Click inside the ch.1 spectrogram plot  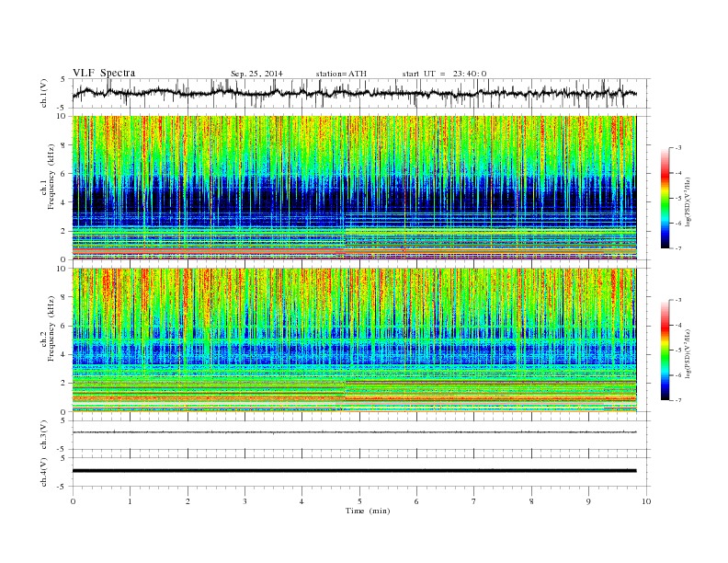pos(354,188)
